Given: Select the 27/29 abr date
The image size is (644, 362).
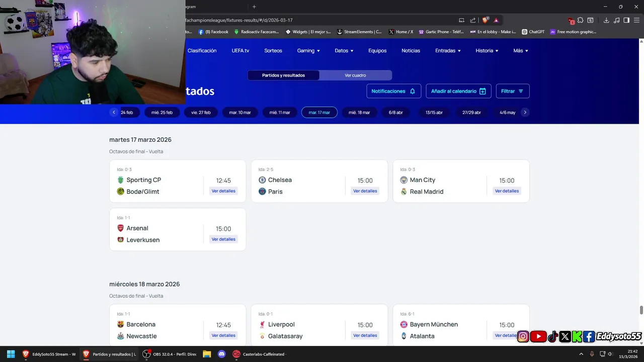Looking at the screenshot, I should 471,113.
